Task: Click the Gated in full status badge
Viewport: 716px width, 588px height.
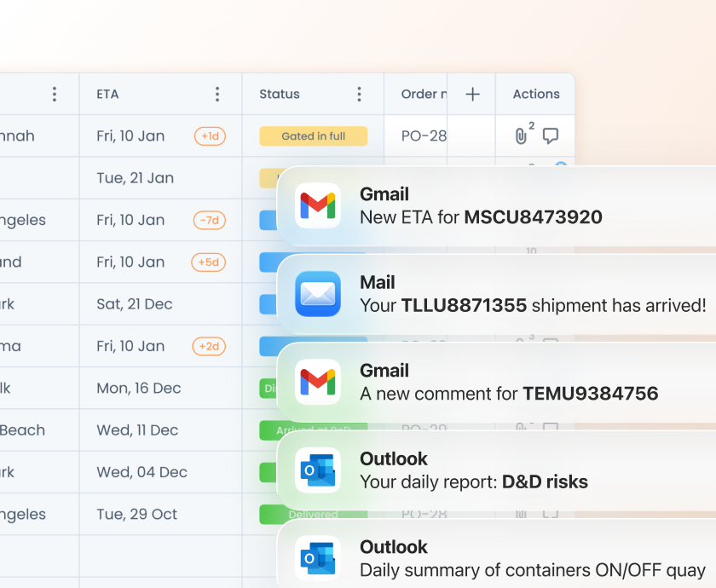Action: coord(314,136)
